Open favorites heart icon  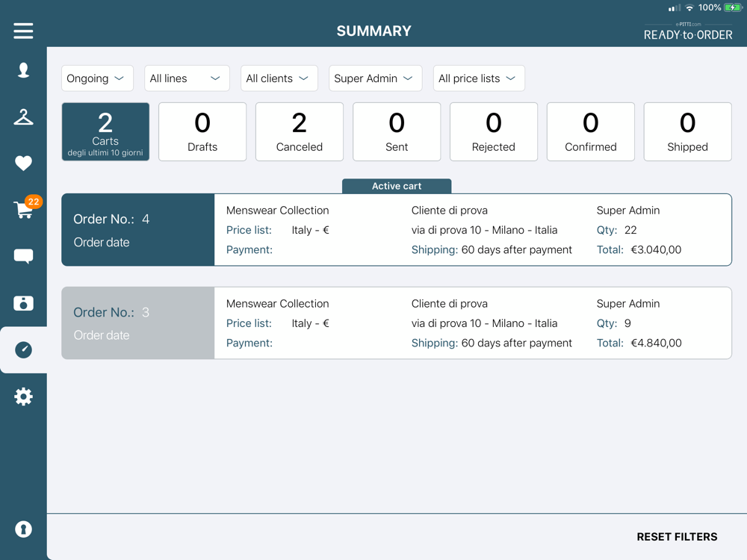23,163
